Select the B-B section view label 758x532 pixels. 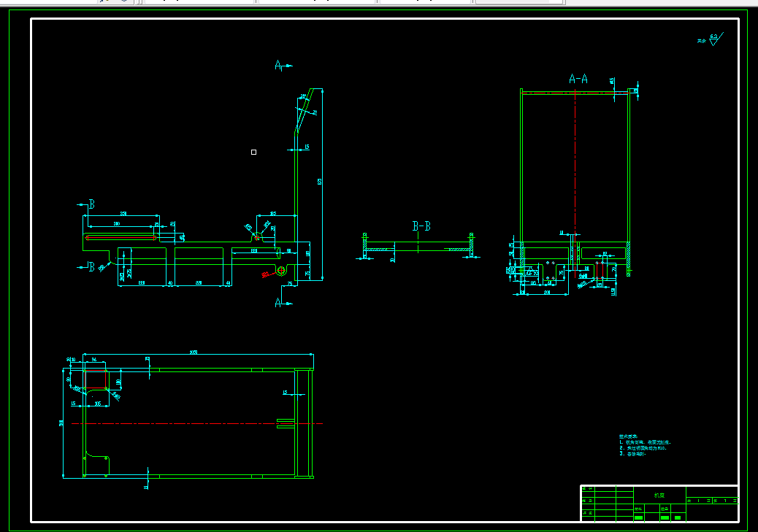point(421,225)
